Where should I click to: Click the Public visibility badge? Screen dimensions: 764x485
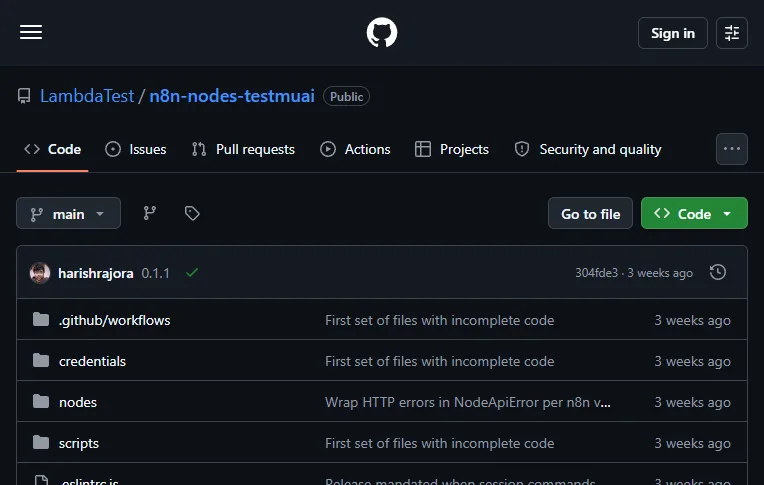tap(346, 97)
